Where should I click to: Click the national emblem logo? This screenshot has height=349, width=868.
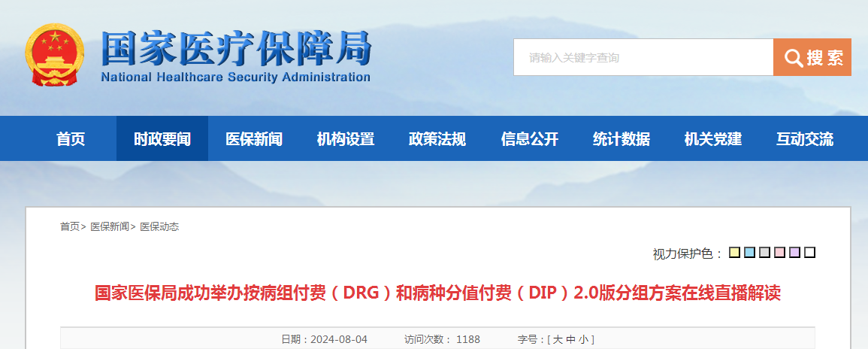point(55,55)
